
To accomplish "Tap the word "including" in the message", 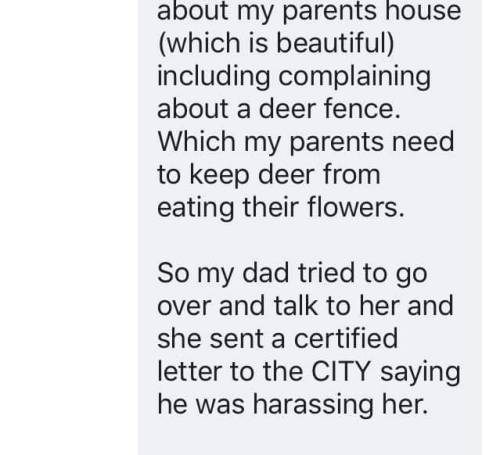I will click(214, 77).
